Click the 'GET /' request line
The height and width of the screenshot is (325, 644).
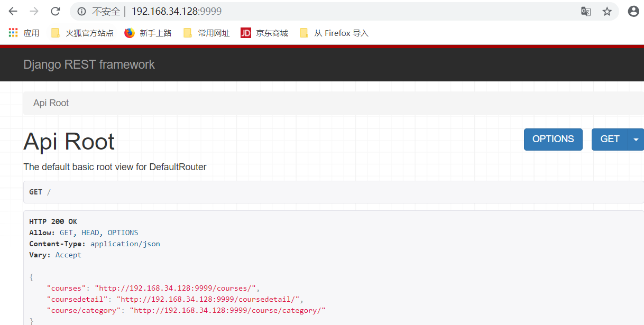(x=40, y=192)
